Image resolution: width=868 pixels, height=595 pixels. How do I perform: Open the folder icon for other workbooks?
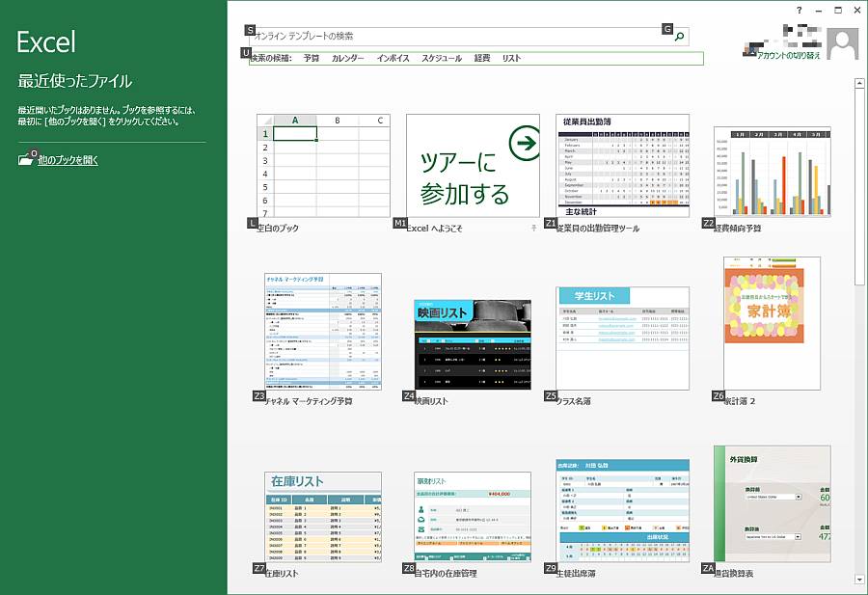click(25, 159)
